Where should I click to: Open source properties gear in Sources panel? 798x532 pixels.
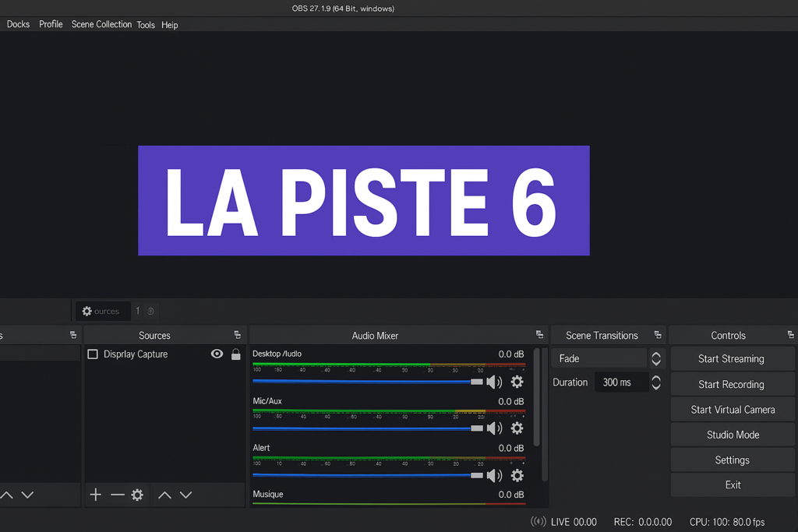[x=137, y=494]
